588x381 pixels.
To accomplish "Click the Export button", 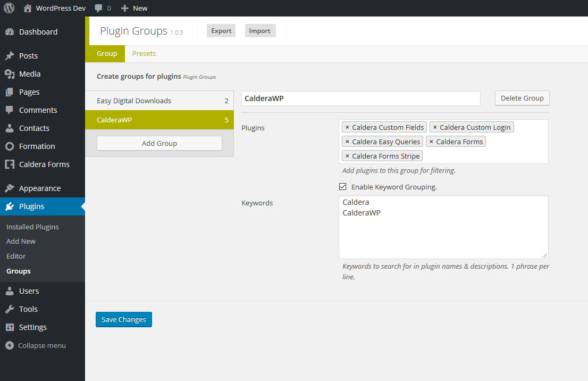I will point(221,31).
